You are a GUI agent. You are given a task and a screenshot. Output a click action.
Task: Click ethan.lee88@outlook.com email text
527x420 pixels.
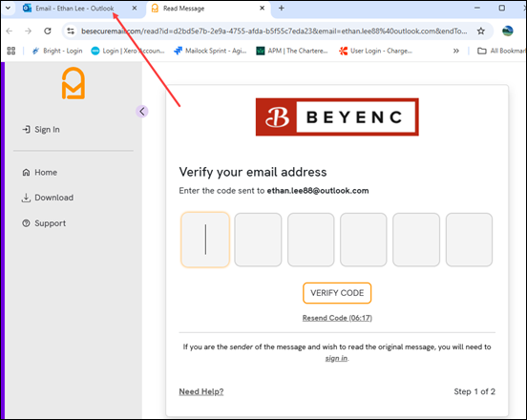[318, 191]
